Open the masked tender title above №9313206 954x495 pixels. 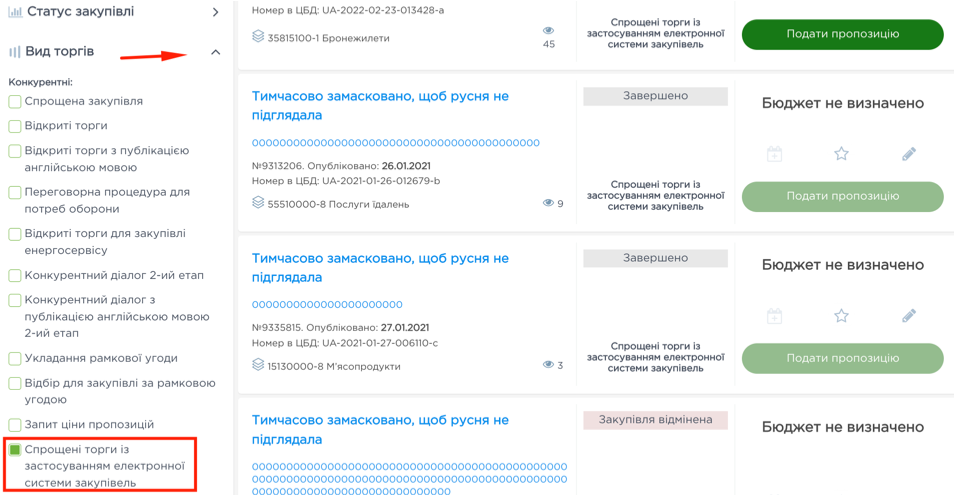click(x=380, y=105)
